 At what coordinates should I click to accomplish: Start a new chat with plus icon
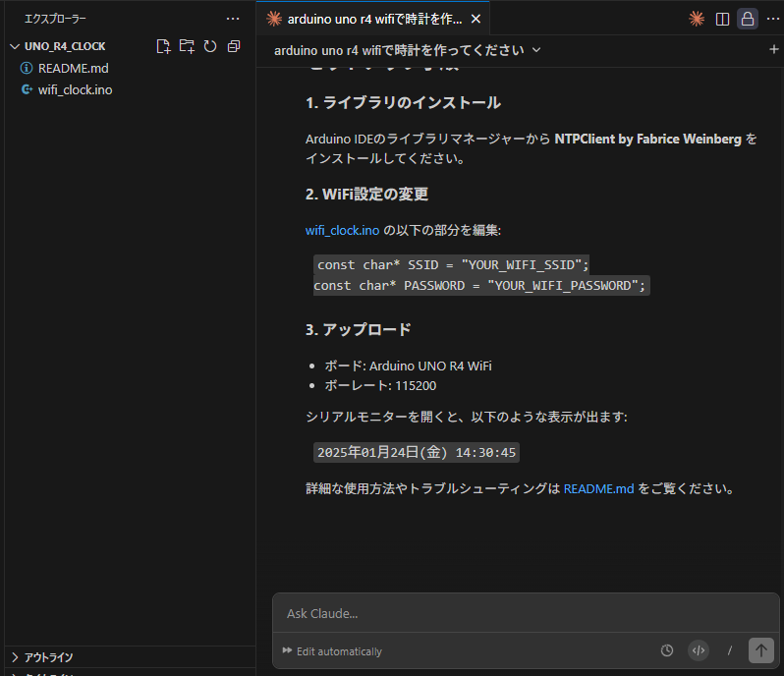773,49
